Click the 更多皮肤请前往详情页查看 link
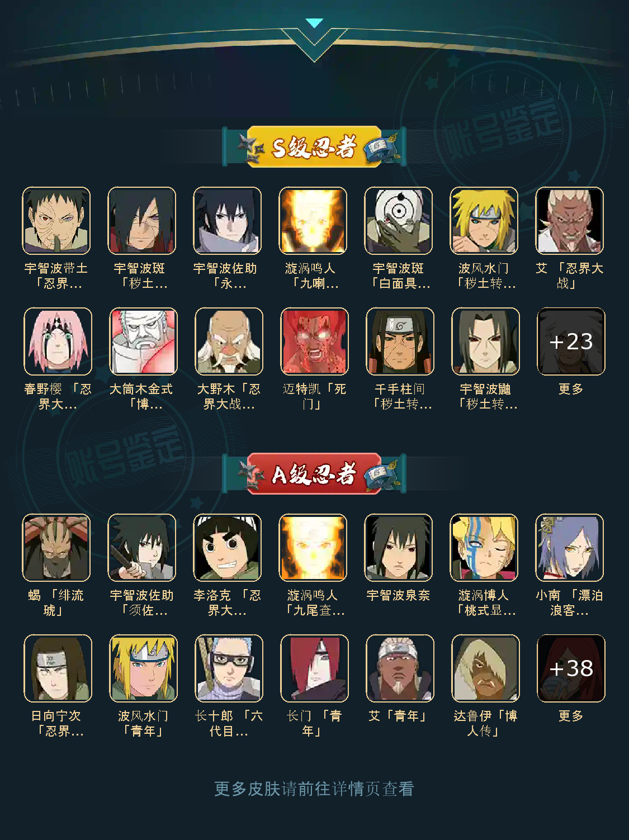629x840 pixels. coord(314,789)
